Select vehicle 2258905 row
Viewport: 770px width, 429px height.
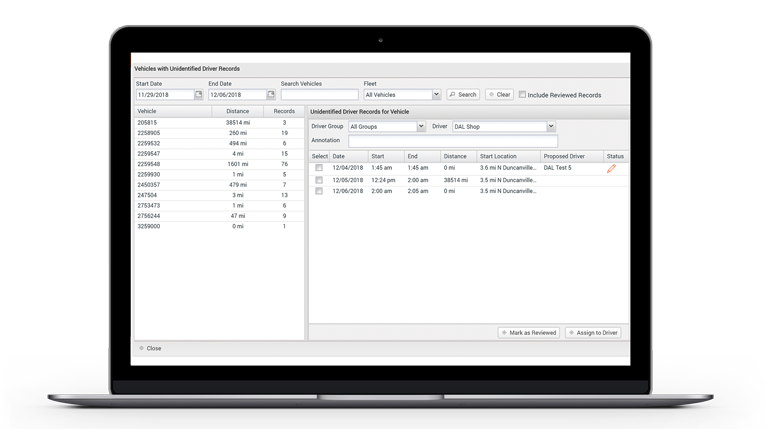coord(219,133)
